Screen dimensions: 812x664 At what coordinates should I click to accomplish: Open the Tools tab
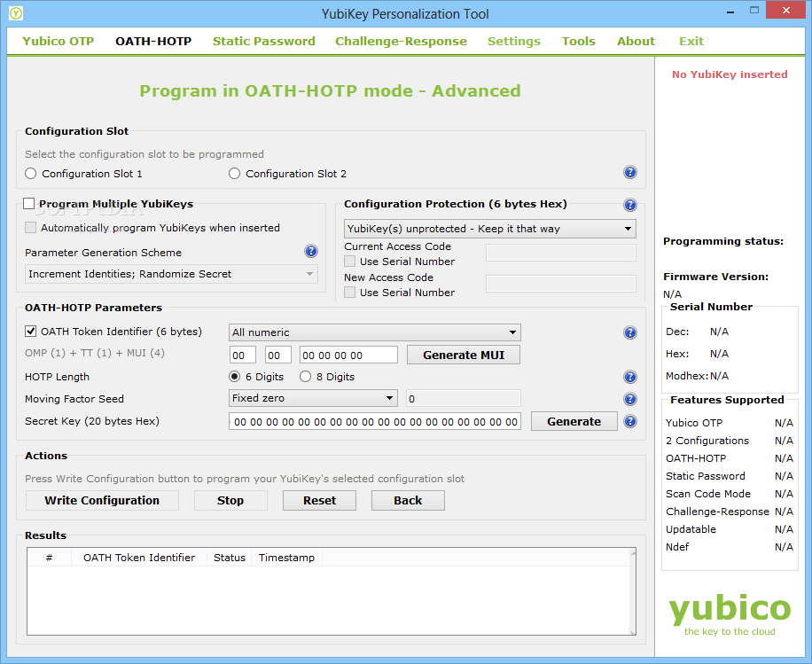click(579, 41)
